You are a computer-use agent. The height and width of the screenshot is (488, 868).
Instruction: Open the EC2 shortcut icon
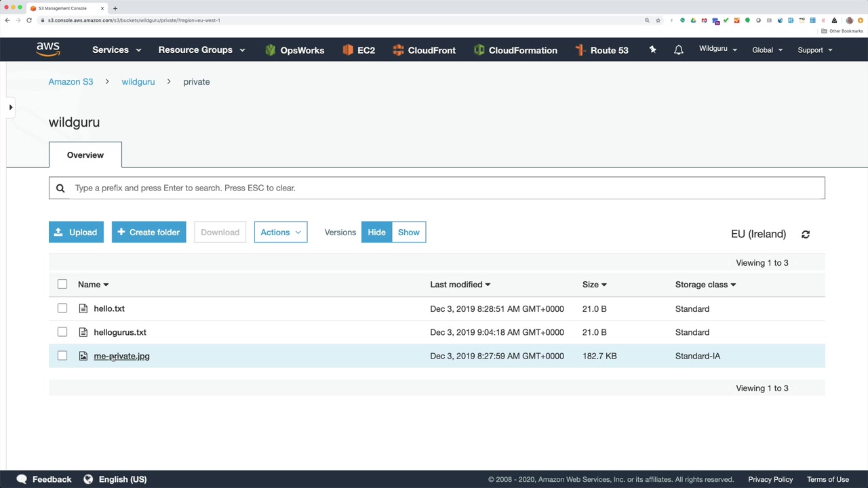click(348, 50)
